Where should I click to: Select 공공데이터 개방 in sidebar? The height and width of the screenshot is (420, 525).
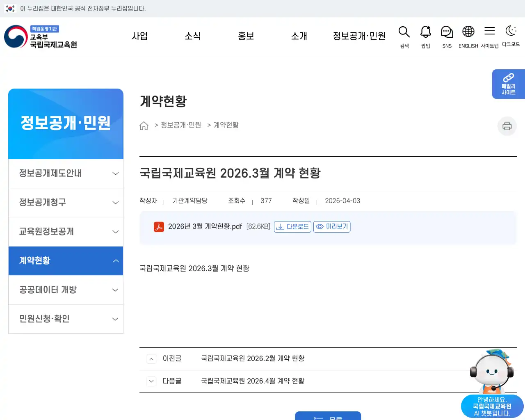click(x=66, y=290)
